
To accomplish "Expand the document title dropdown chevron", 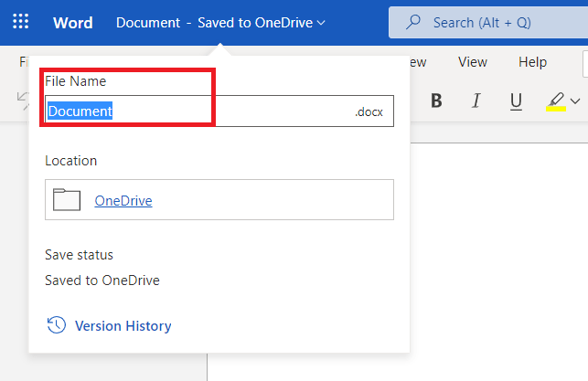I will (x=321, y=23).
